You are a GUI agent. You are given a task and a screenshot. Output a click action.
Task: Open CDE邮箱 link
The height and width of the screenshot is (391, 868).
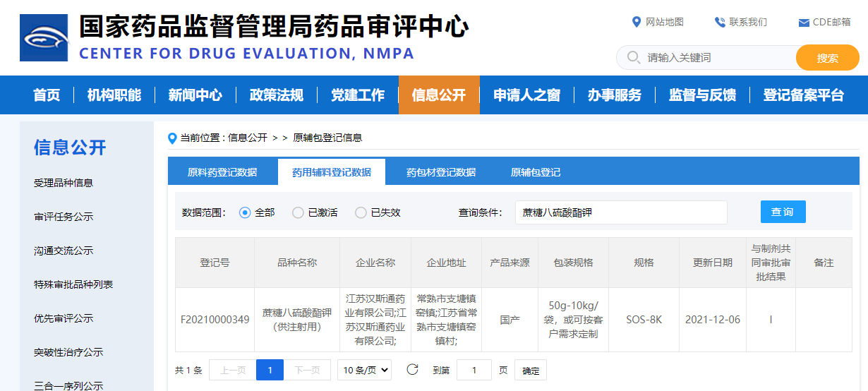(x=832, y=22)
